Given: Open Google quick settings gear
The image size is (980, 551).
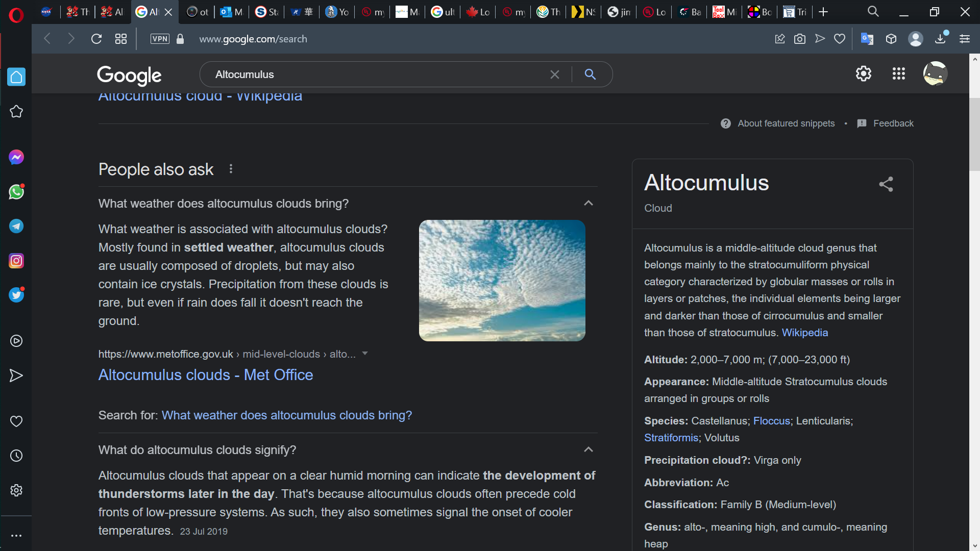Looking at the screenshot, I should [864, 73].
